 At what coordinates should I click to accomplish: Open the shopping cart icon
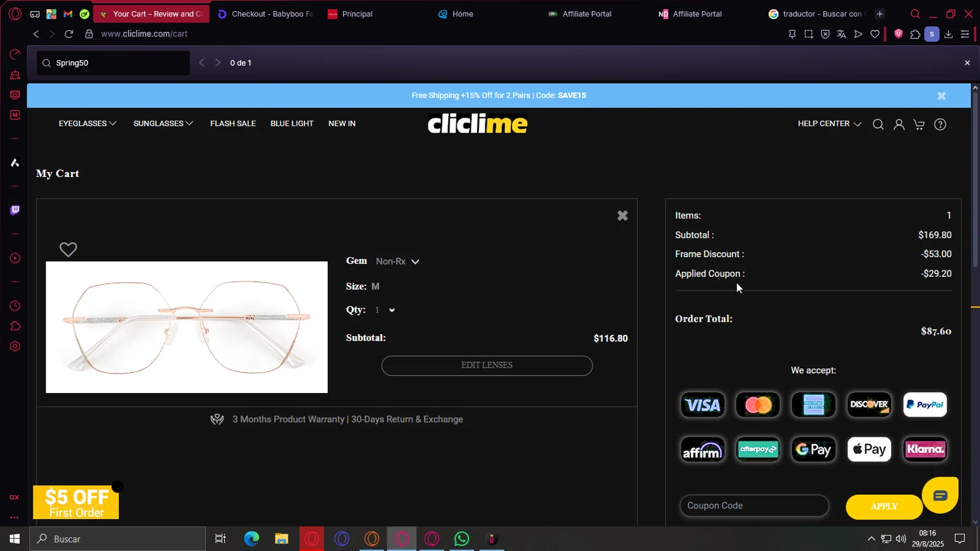point(919,125)
